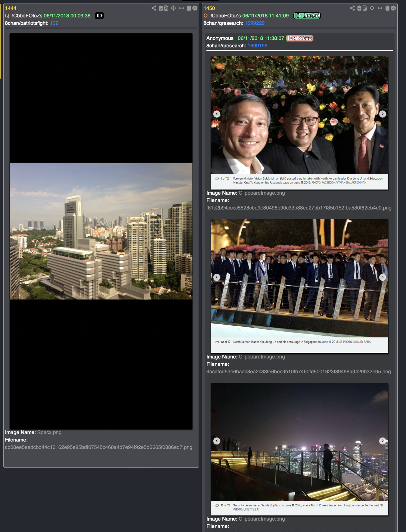
Task: Click next arrow on wefie image
Action: [x=383, y=114]
